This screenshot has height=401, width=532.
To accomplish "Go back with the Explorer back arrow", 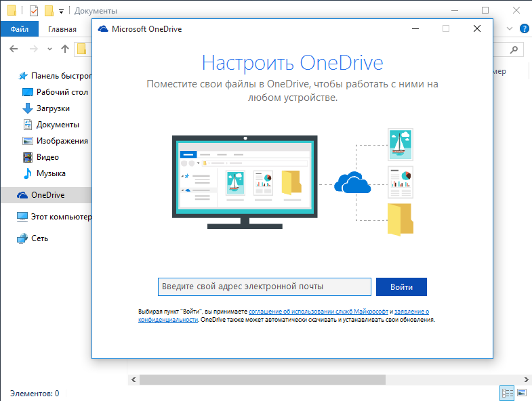I will [x=14, y=49].
